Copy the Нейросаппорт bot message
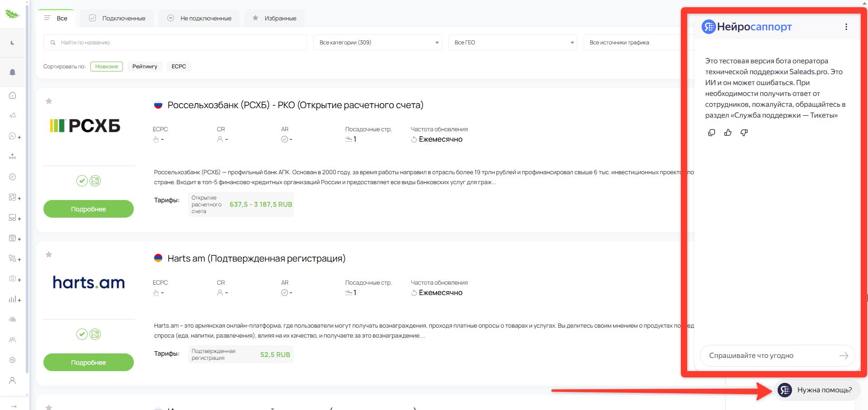The height and width of the screenshot is (410, 868). [x=712, y=133]
